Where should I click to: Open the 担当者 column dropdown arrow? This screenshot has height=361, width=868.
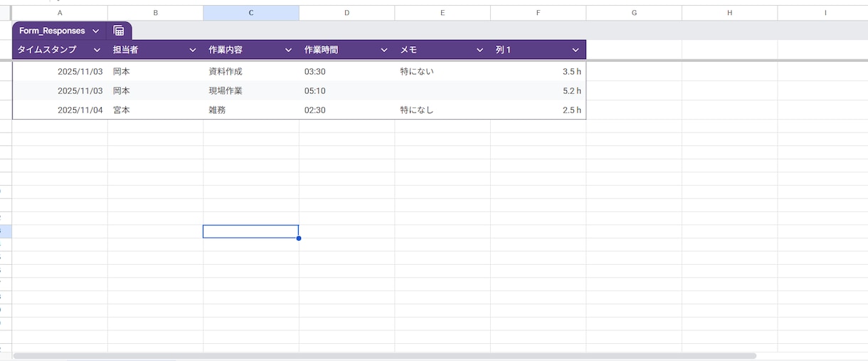[192, 50]
